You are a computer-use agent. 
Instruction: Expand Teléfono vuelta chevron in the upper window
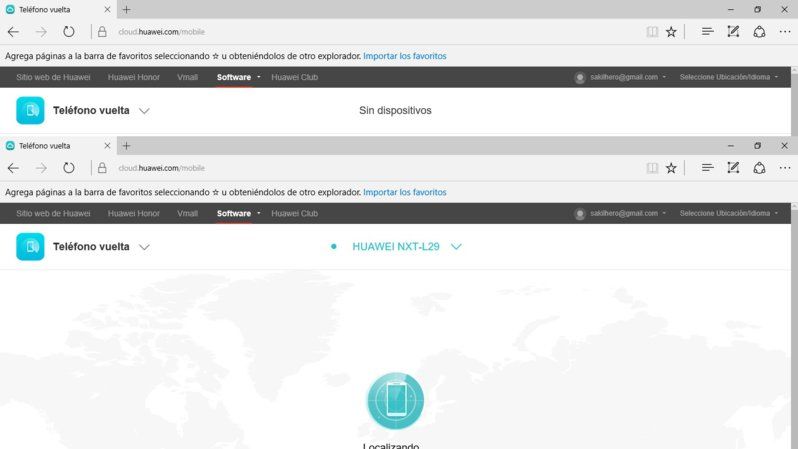[144, 111]
